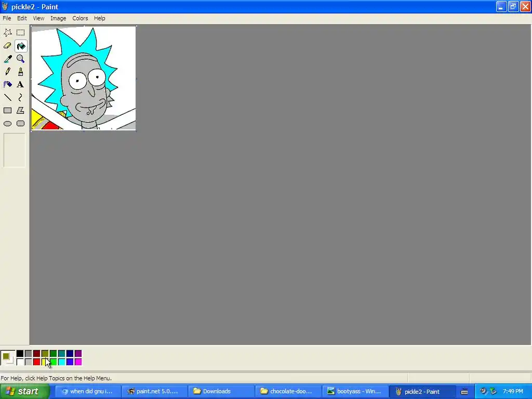Click the Paint app icon in title bar
Image resolution: width=532 pixels, height=399 pixels.
[5, 6]
